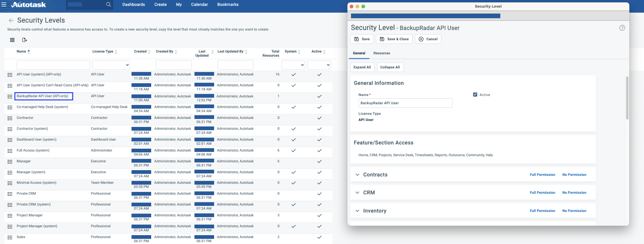The width and height of the screenshot is (644, 244).
Task: Expand the Inventory section
Action: click(357, 211)
